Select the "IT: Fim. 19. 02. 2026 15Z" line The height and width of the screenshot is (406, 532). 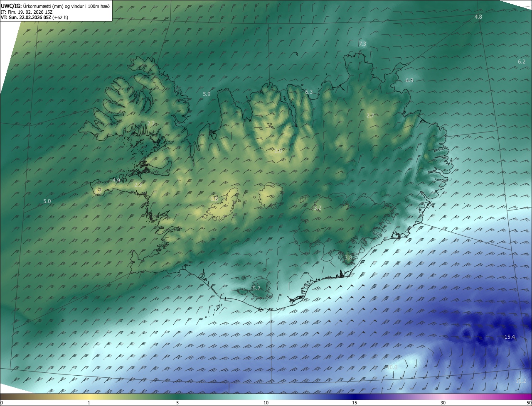click(x=26, y=12)
